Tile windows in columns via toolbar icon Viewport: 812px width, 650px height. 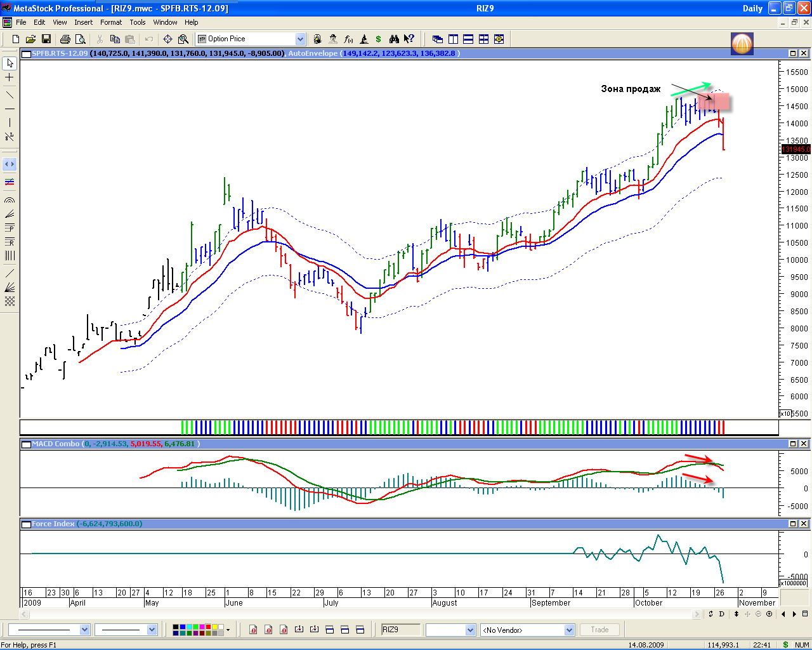click(x=453, y=39)
